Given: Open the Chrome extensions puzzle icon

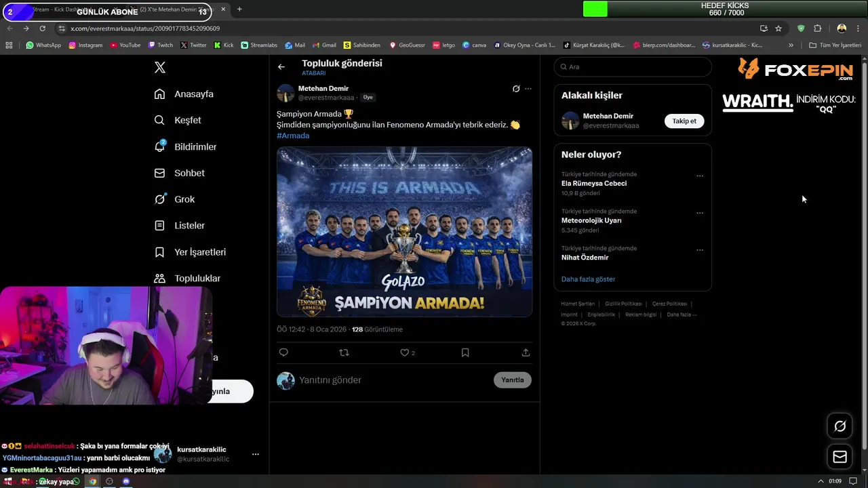Looking at the screenshot, I should [817, 28].
